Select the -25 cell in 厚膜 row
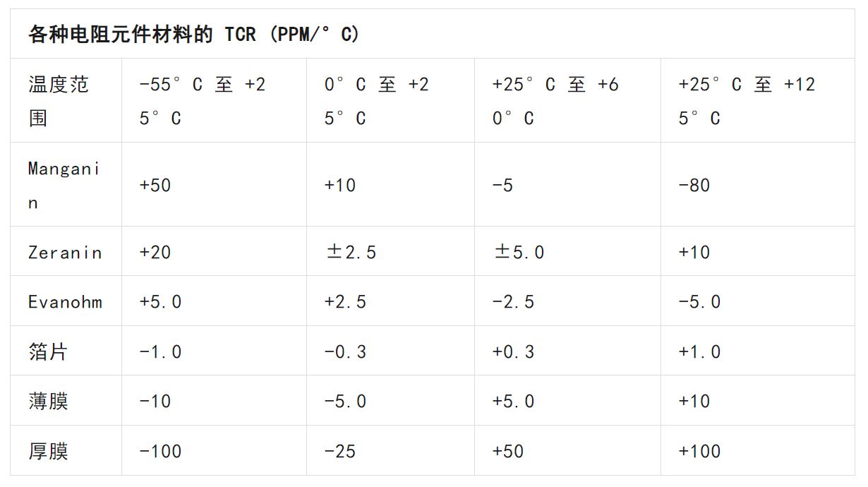868x487 pixels. [339, 451]
